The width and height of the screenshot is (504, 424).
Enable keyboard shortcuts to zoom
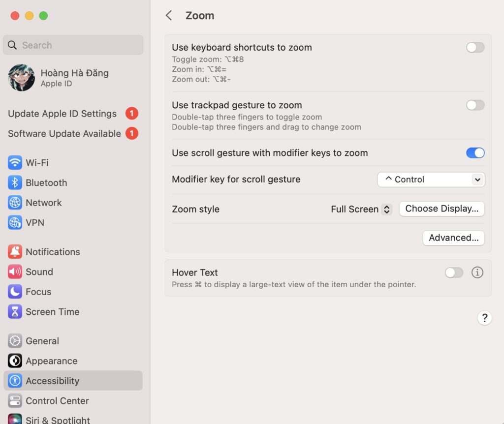click(x=475, y=48)
